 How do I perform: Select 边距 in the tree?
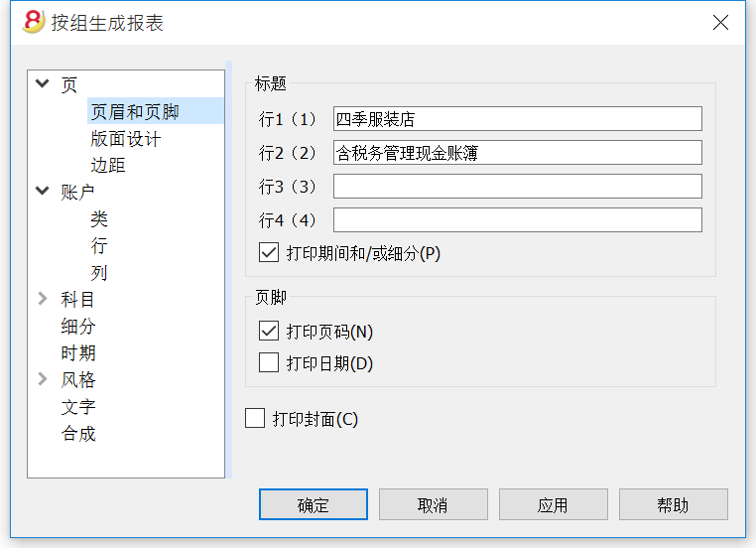pos(108,165)
